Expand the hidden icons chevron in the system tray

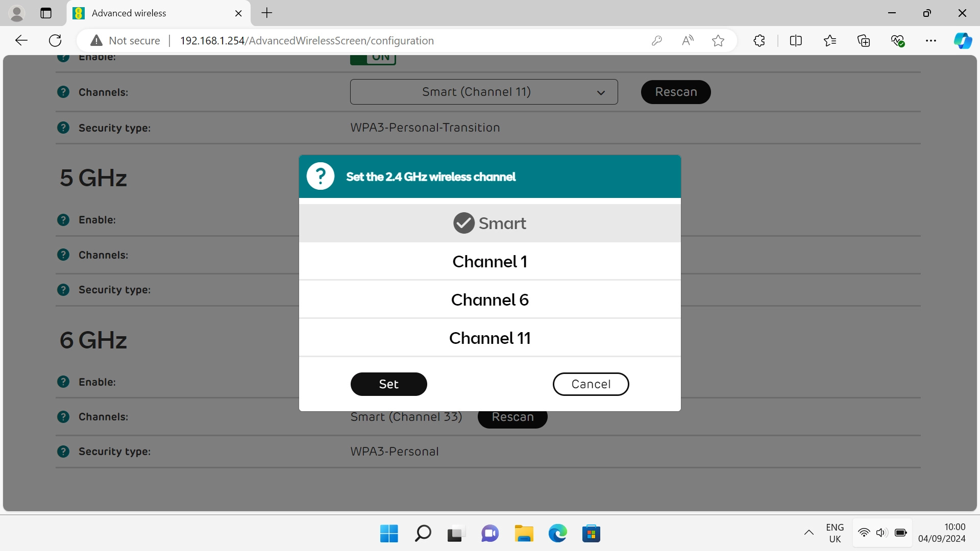(x=808, y=533)
